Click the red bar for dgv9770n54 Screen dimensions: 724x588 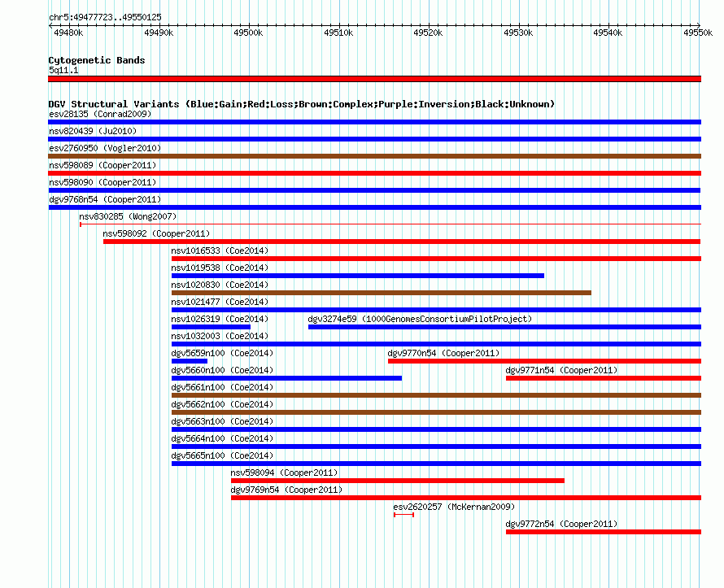click(x=544, y=361)
